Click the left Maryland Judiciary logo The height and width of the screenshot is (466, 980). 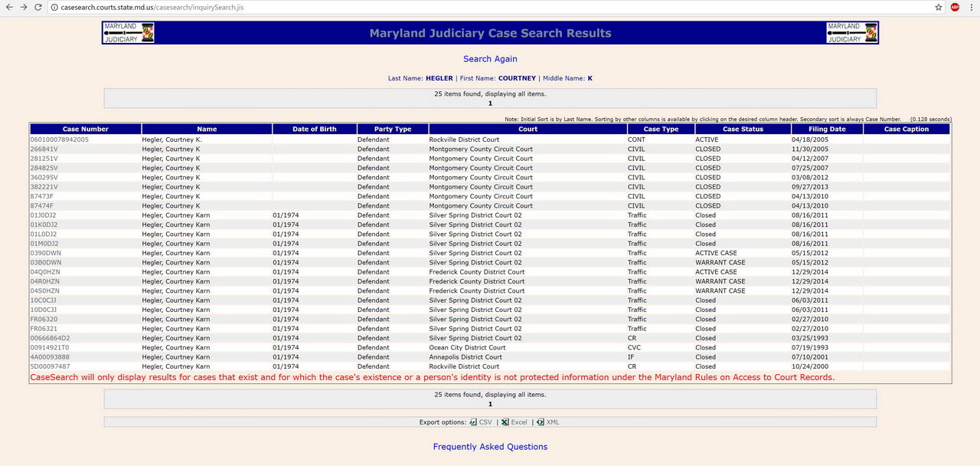(x=128, y=32)
